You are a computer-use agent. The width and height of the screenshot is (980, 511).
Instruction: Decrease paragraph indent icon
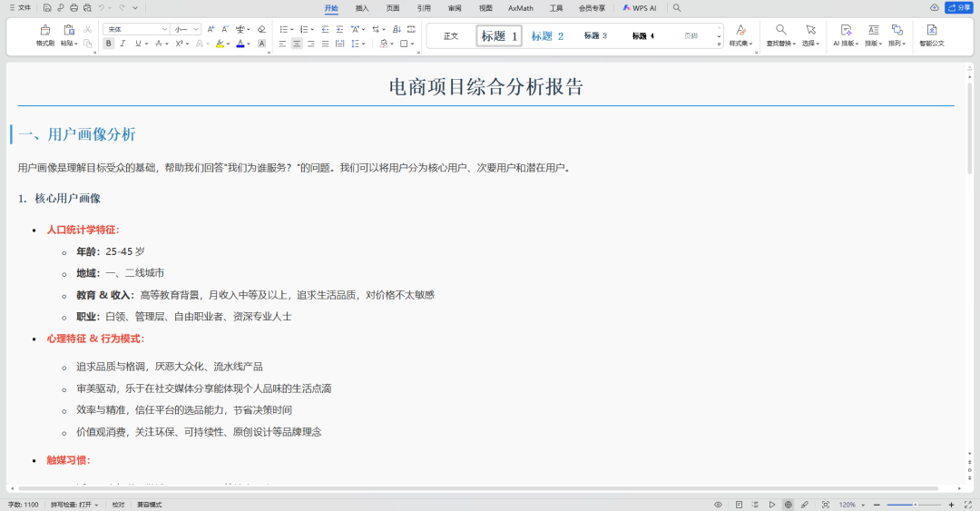click(x=325, y=29)
